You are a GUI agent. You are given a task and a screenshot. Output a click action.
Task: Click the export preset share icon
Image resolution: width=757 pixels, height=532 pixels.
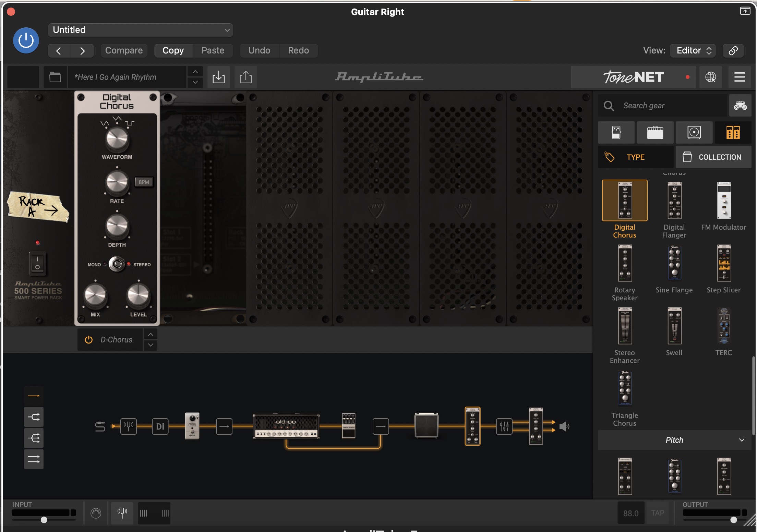click(x=245, y=77)
